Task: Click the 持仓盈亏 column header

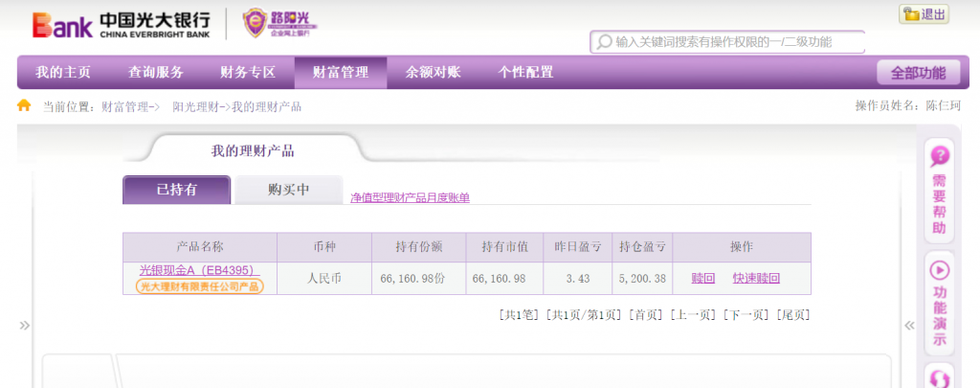Action: (642, 247)
